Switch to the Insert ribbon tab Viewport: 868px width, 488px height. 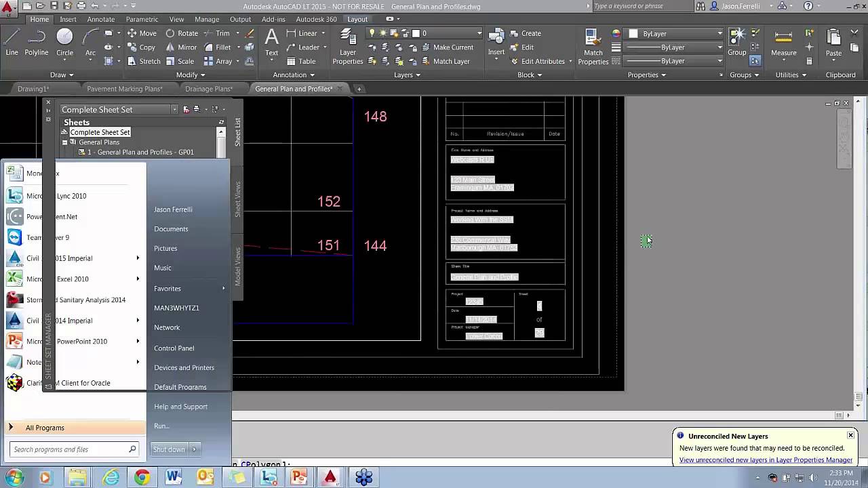click(68, 19)
